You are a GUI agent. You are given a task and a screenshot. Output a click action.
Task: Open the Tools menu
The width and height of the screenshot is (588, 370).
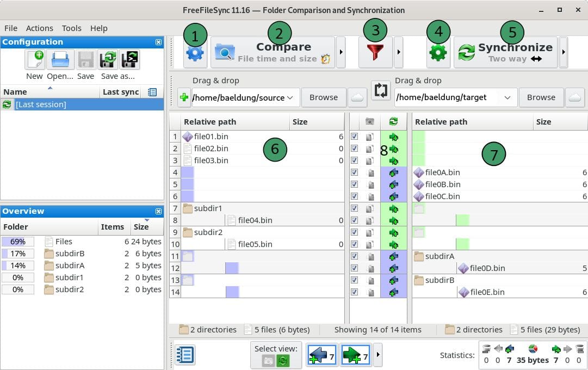pyautogui.click(x=71, y=28)
